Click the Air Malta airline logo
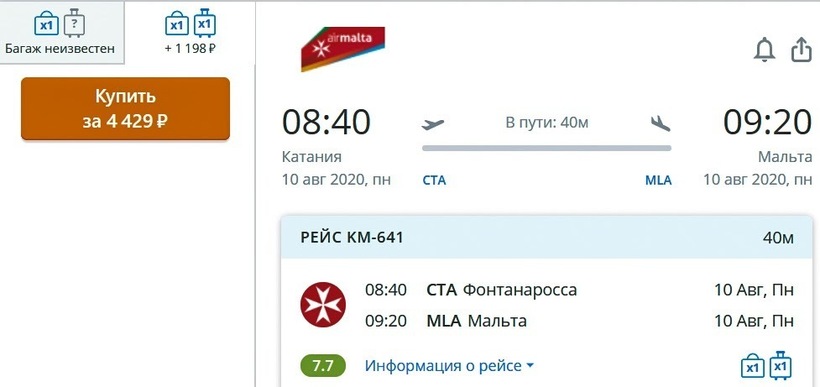This screenshot has height=387, width=820. [343, 49]
